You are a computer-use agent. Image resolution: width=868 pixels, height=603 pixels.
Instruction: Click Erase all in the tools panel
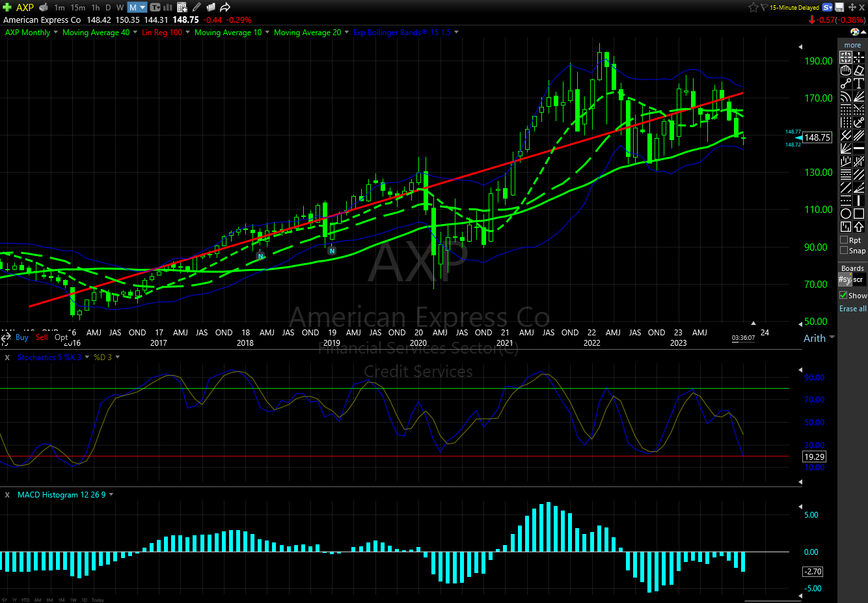coord(853,309)
